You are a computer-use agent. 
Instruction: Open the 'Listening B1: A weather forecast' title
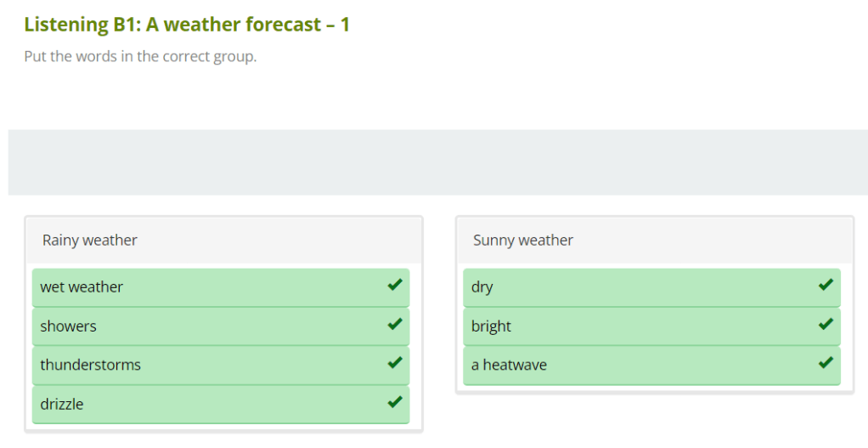[187, 25]
